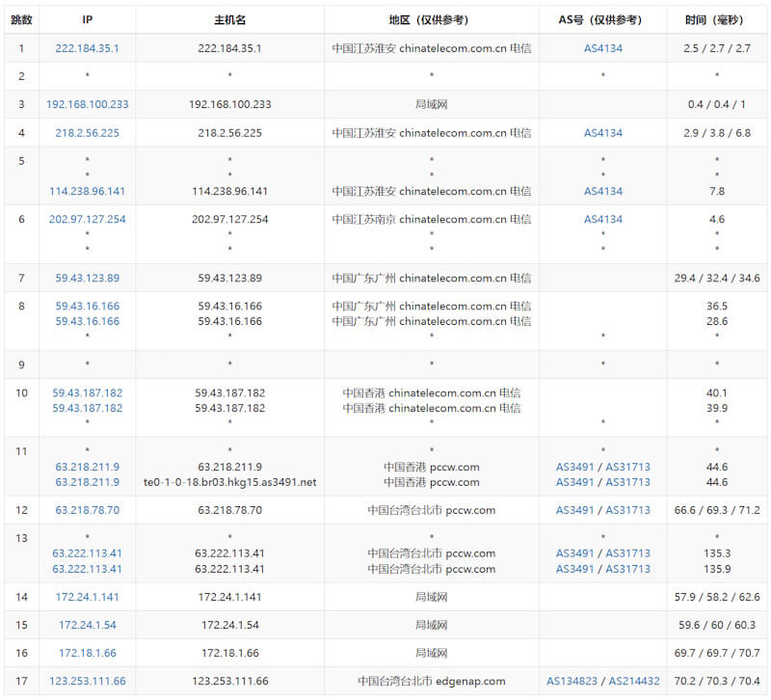Open the blue 202.97.127.254 IP link
771x700 pixels.
click(87, 220)
